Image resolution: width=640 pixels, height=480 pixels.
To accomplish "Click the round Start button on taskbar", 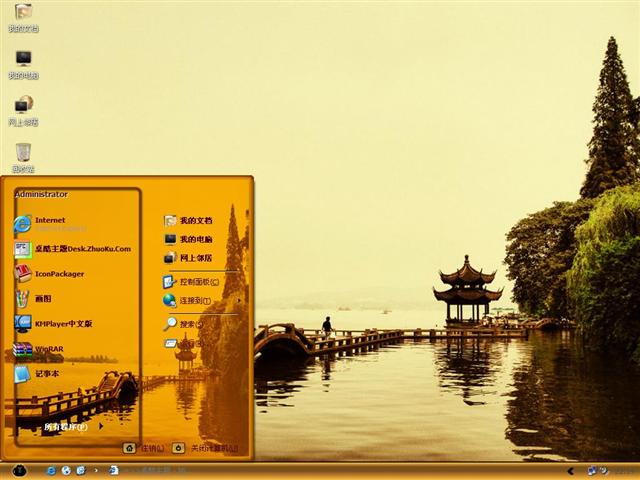I will tap(19, 471).
